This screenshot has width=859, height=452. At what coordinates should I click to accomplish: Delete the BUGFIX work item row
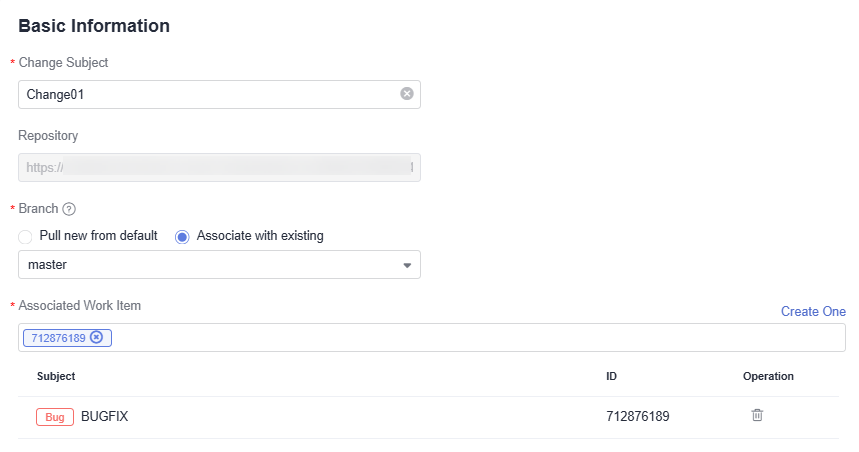pos(757,415)
